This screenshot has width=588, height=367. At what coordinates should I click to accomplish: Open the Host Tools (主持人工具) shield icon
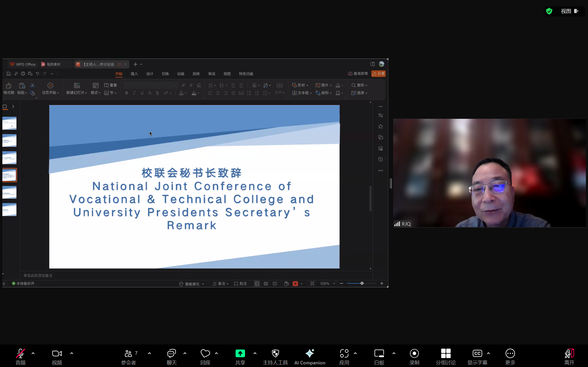pyautogui.click(x=275, y=354)
